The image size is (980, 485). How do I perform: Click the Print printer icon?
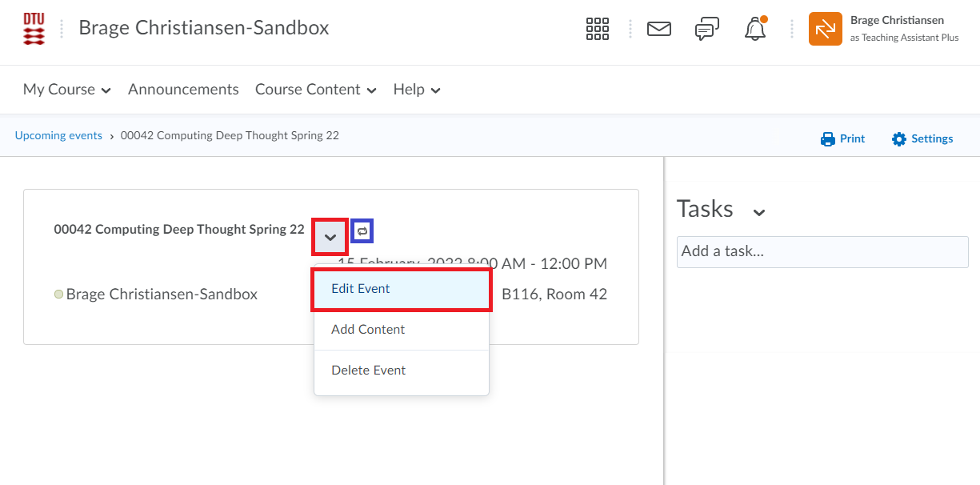(x=828, y=139)
